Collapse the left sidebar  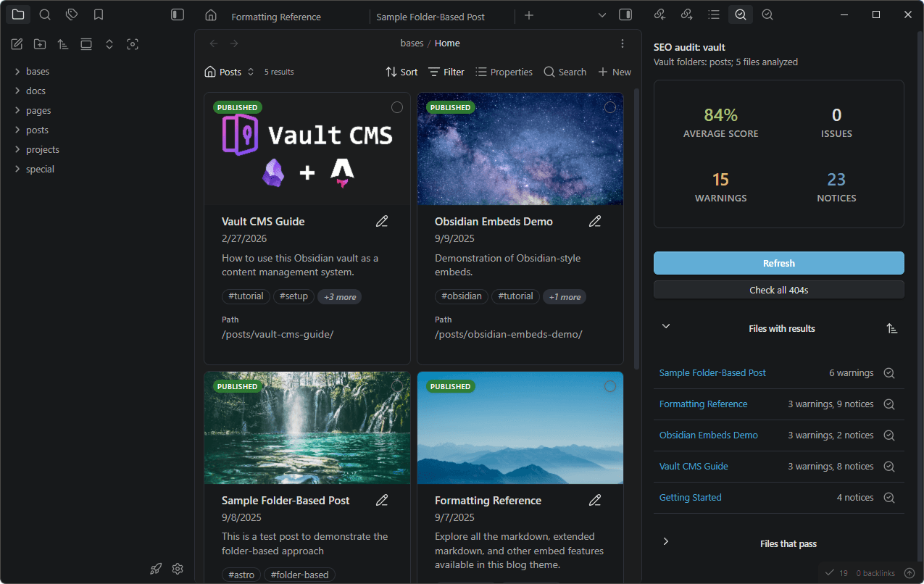[177, 14]
